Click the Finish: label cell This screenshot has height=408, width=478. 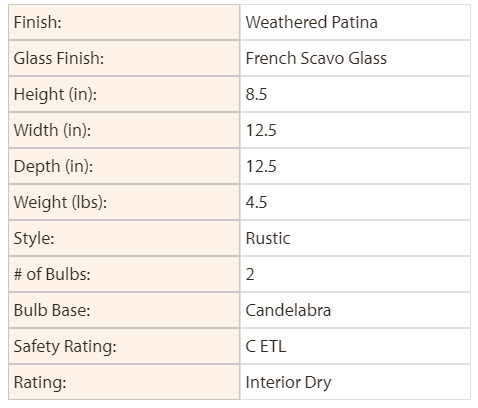coord(124,22)
